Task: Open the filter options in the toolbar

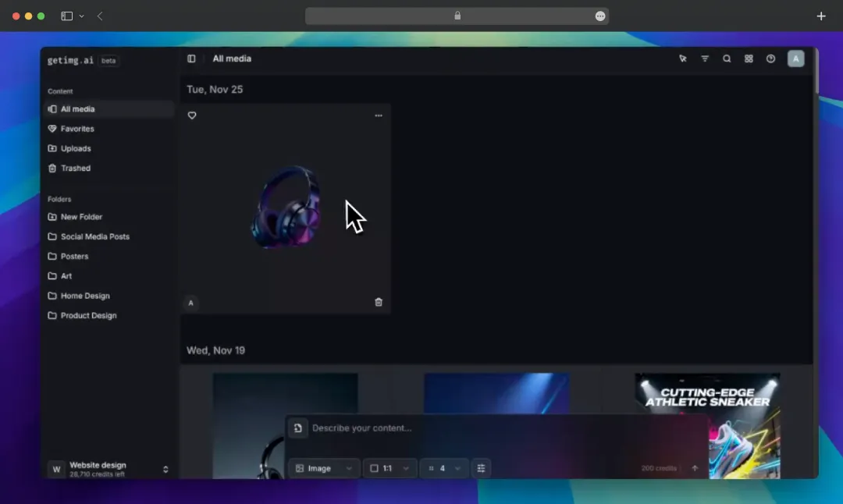Action: click(705, 59)
